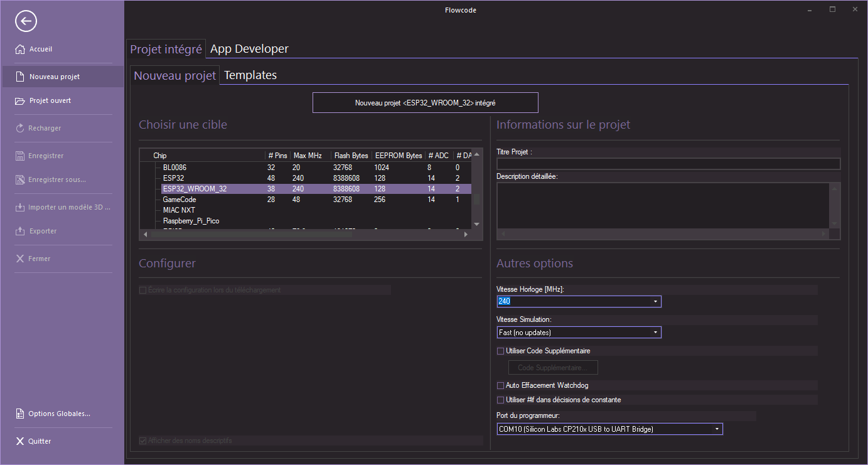
Task: Open the Port du programmeur dropdown
Action: 609,429
